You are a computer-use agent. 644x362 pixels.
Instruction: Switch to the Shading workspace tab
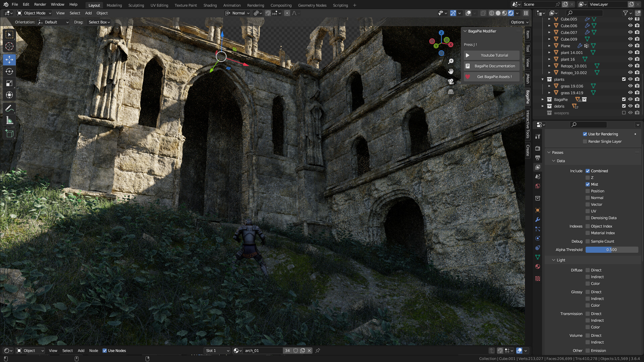pyautogui.click(x=210, y=5)
